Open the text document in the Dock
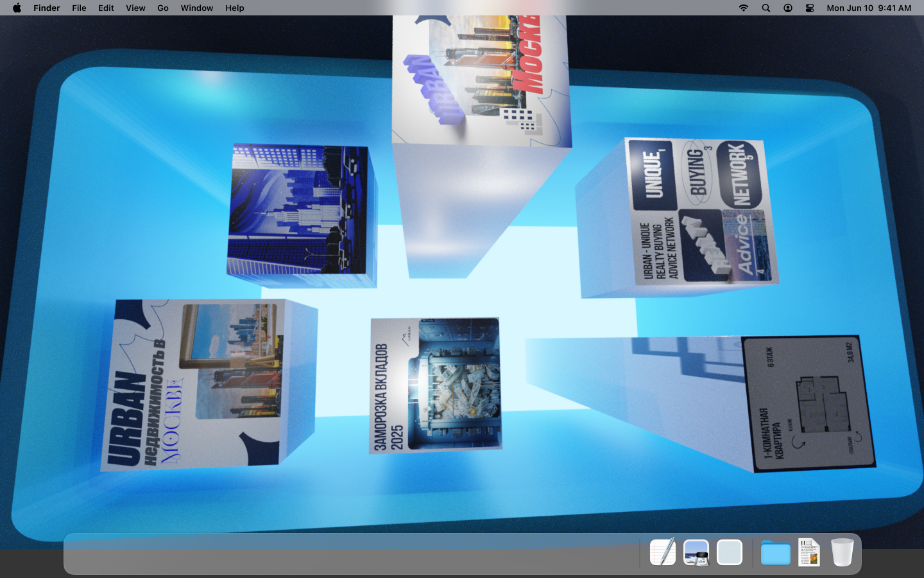Image resolution: width=924 pixels, height=578 pixels. point(809,552)
